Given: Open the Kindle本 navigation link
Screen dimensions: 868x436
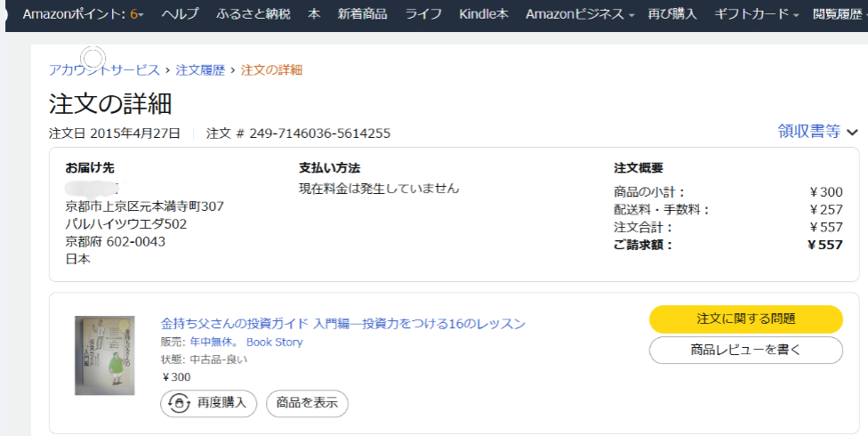Looking at the screenshot, I should [485, 14].
